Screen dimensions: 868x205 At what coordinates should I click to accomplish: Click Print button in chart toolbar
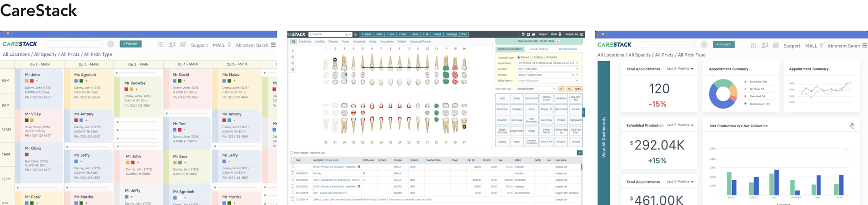(464, 34)
